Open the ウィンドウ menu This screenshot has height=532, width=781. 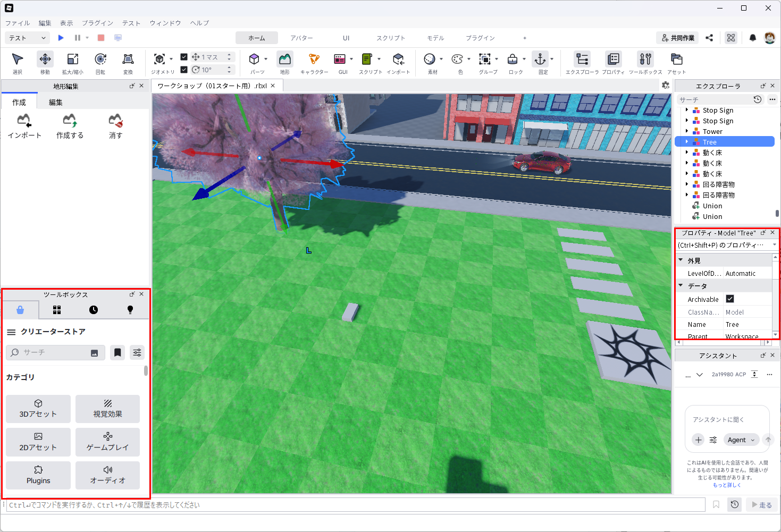click(x=165, y=23)
